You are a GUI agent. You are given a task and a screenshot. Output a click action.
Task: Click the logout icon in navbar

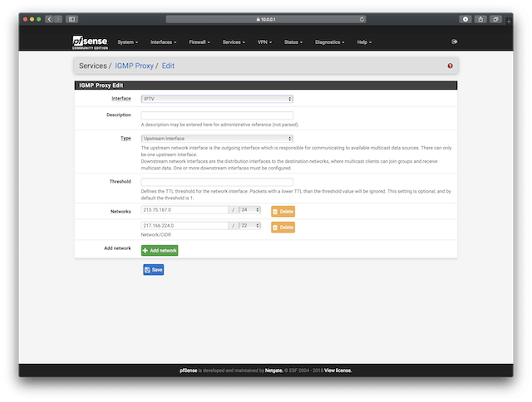(x=455, y=42)
